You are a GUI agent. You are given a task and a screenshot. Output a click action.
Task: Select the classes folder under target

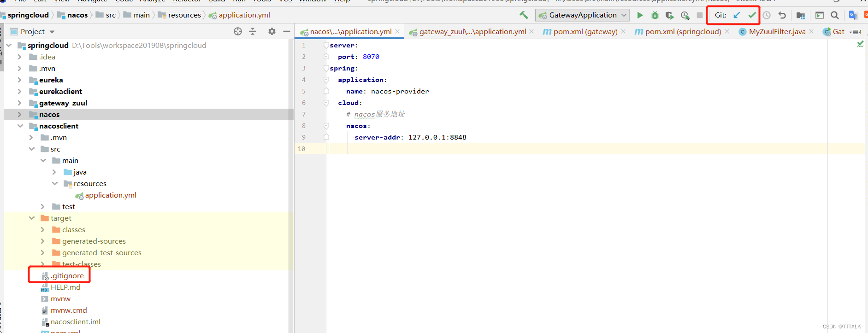click(74, 229)
